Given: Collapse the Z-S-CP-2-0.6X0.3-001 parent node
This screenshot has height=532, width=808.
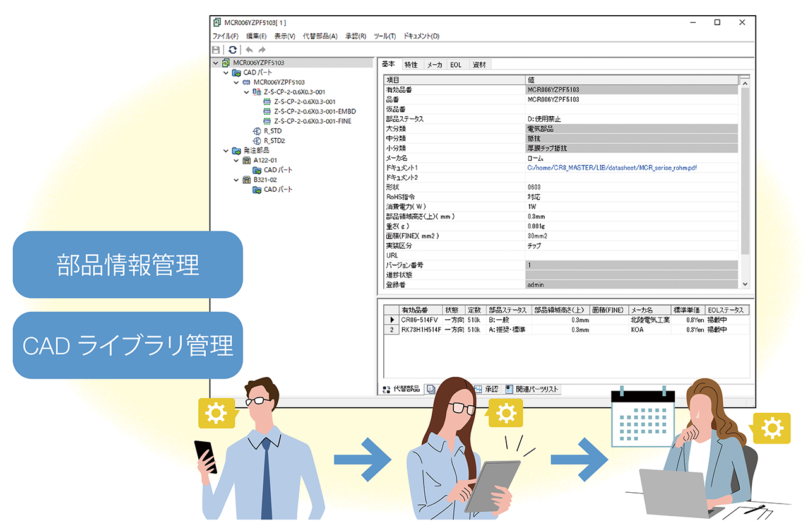Looking at the screenshot, I should pos(247,92).
